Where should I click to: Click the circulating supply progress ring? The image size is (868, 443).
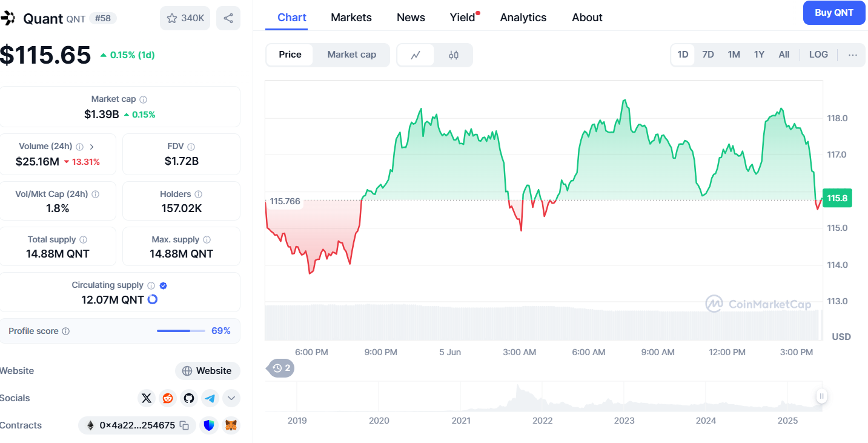click(x=153, y=299)
